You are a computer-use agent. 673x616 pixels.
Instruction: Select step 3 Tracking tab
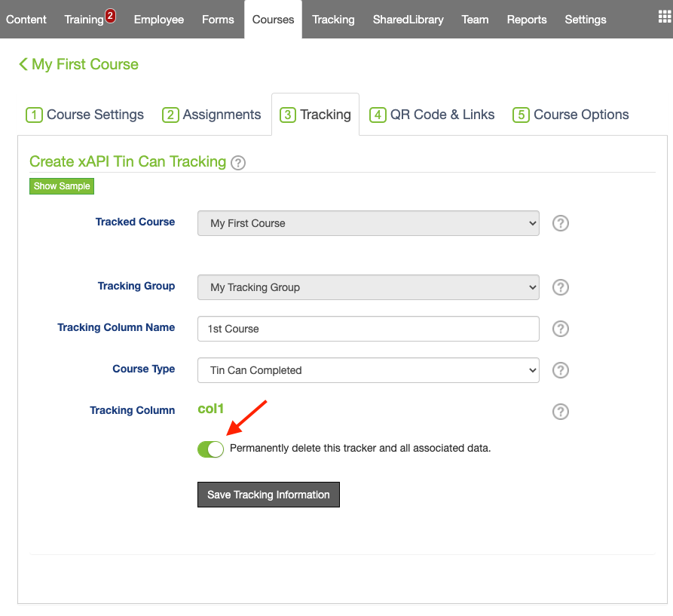click(x=316, y=115)
